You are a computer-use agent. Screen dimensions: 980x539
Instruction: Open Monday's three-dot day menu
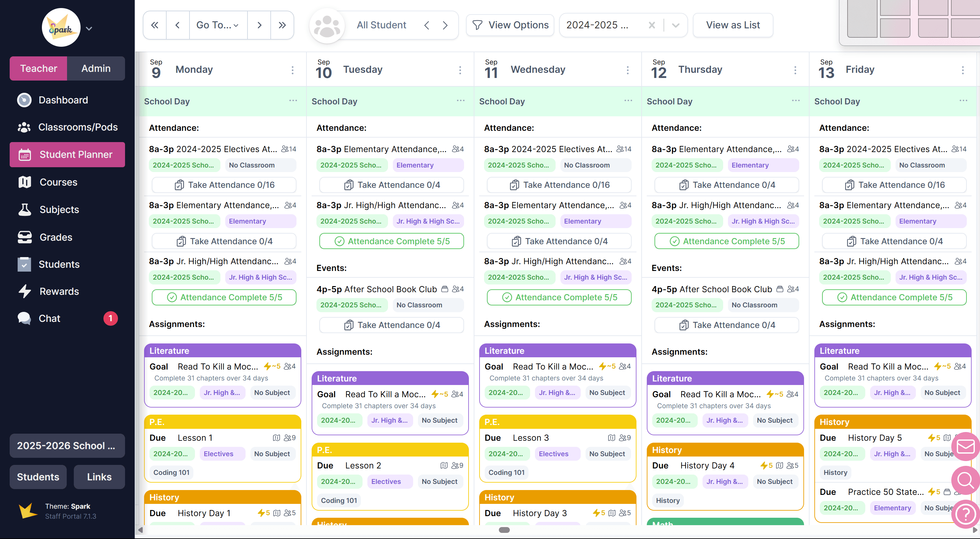tap(293, 70)
